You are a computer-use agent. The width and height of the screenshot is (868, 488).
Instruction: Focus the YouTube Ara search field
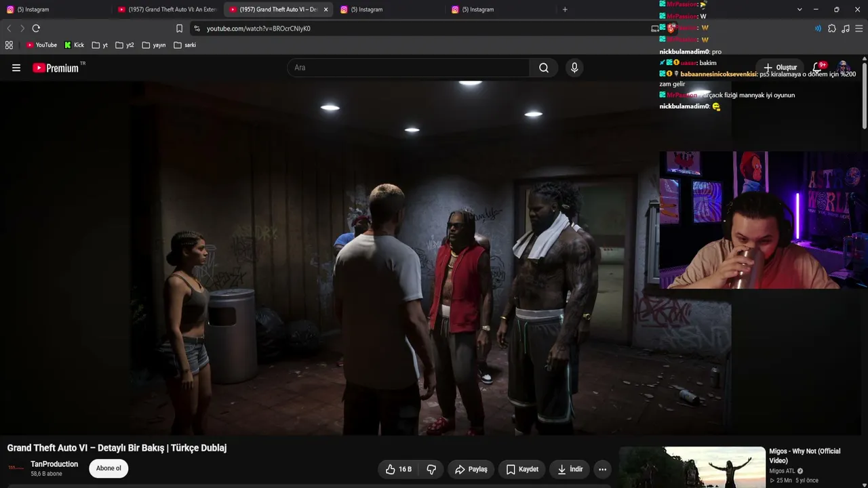click(408, 68)
